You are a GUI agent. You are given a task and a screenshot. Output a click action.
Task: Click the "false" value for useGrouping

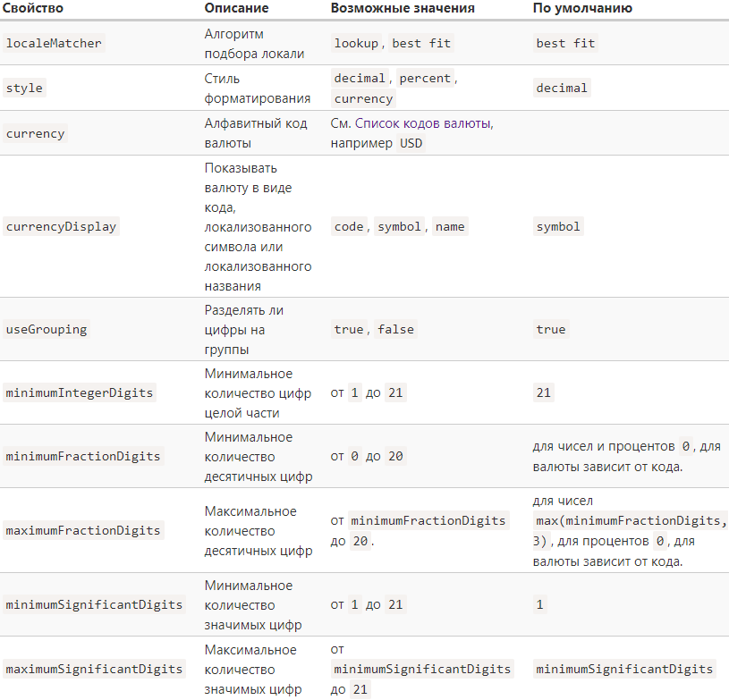[395, 330]
